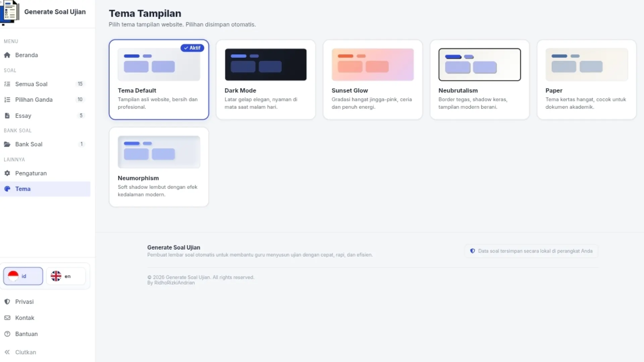The width and height of the screenshot is (644, 362).
Task: Click the UK flag icon
Action: [56, 276]
